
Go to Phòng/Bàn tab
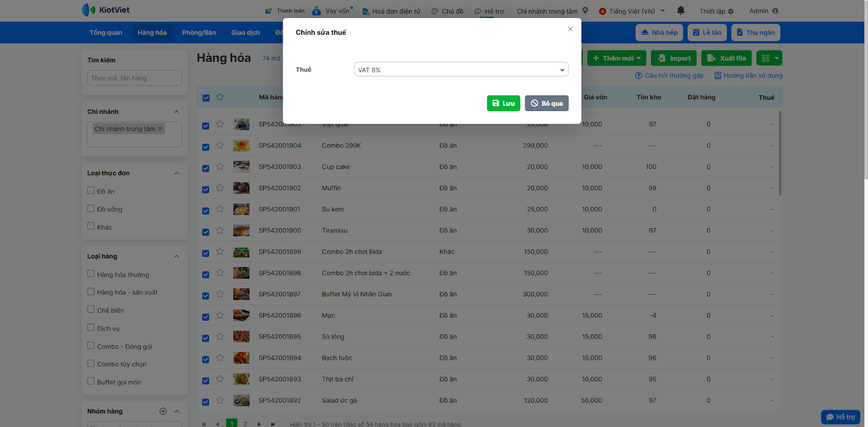[199, 33]
